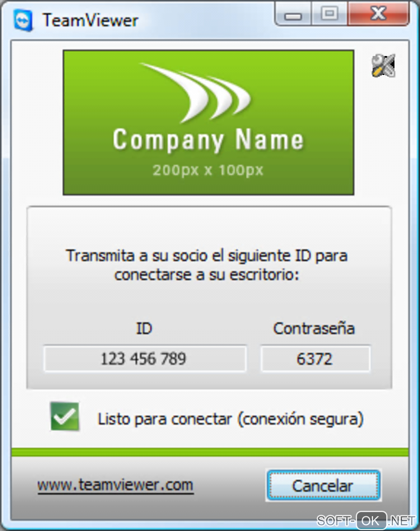This screenshot has height=531, width=420.
Task: Click the SOFT-OK.NET watermark badge
Action: coord(366,521)
